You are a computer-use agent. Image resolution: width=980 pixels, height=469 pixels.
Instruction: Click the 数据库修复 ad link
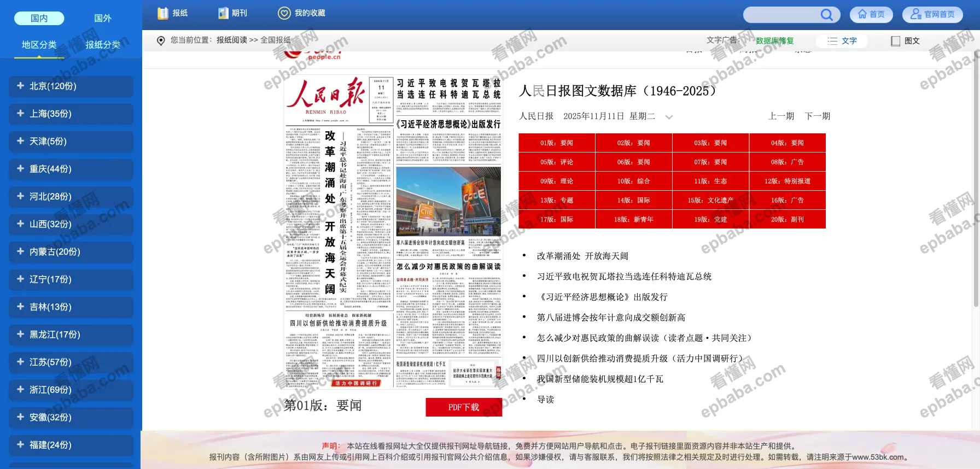[774, 41]
